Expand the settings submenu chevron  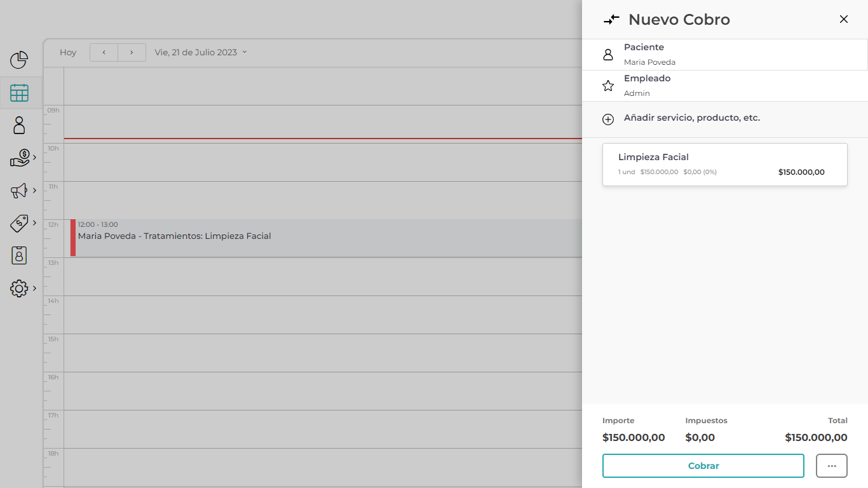[34, 288]
